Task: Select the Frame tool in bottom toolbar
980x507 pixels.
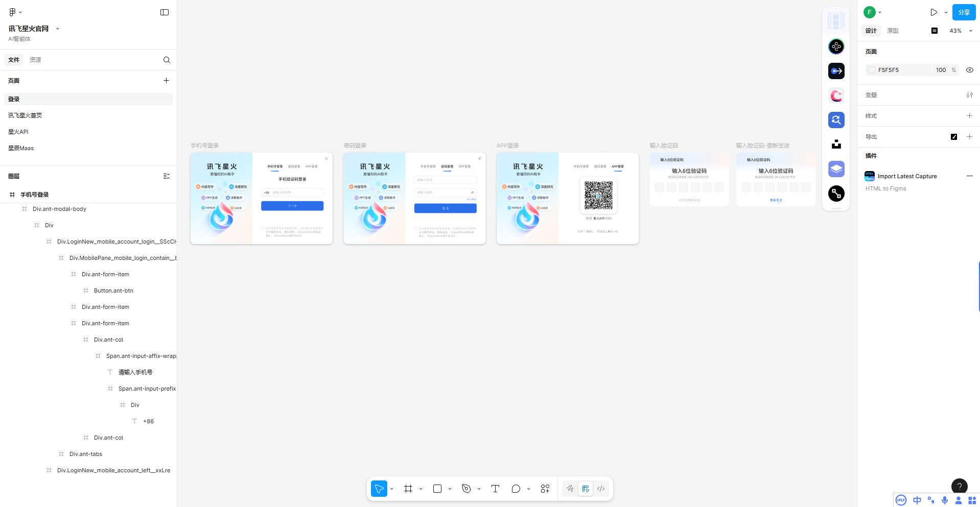Action: point(408,489)
